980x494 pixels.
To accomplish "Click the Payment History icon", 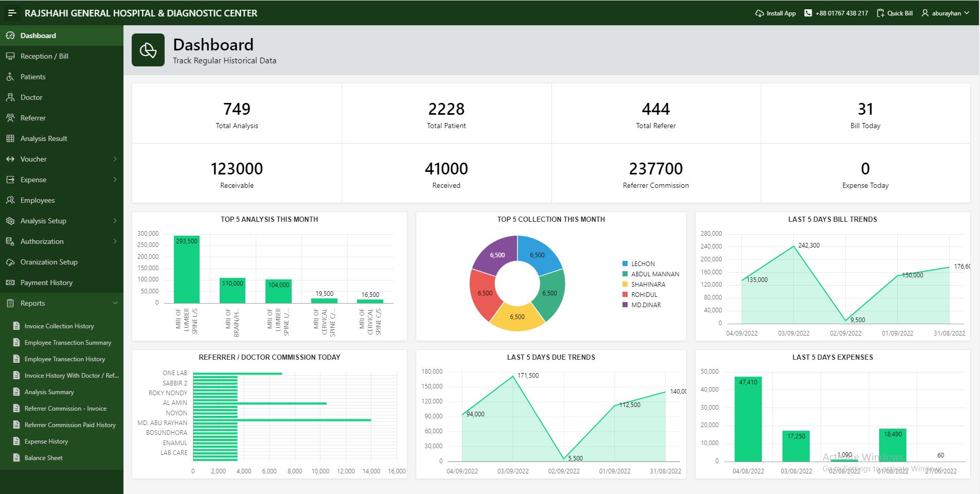I will (x=10, y=283).
